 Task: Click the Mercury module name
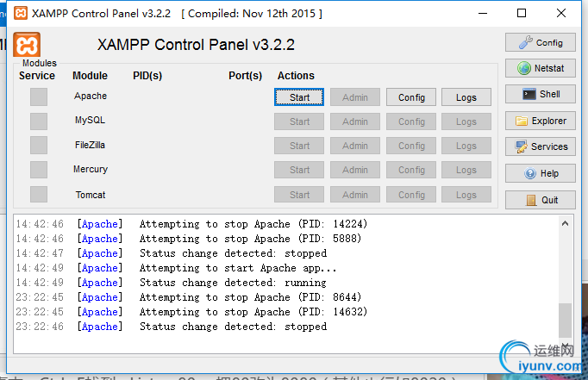91,169
